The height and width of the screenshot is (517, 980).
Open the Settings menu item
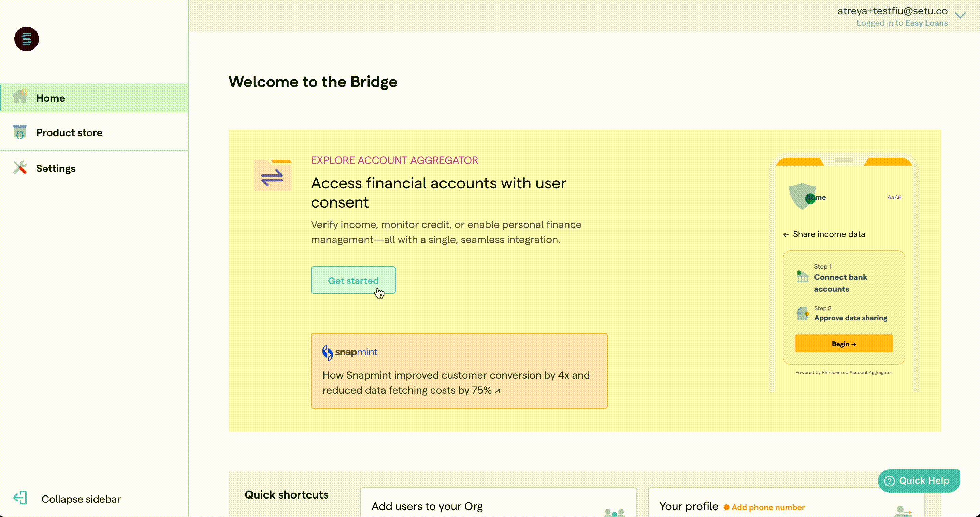coord(56,168)
